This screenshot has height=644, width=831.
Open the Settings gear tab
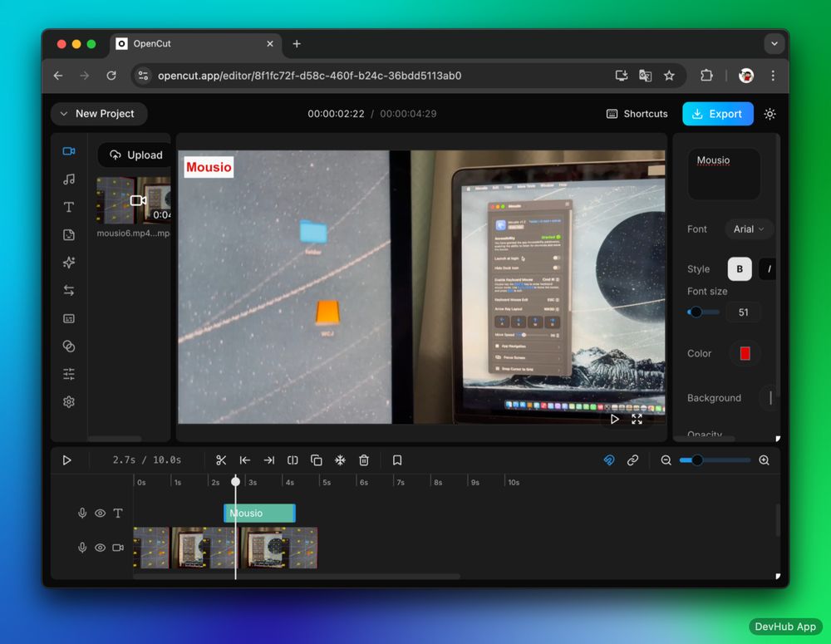pos(69,401)
